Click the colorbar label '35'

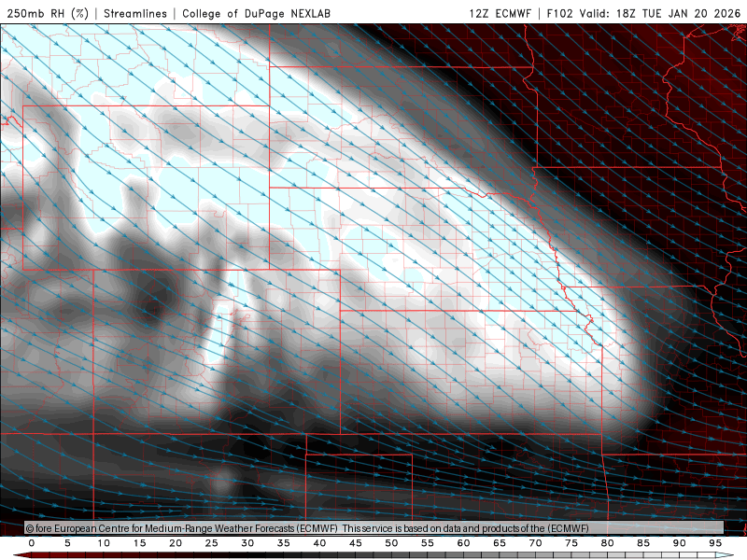284,543
